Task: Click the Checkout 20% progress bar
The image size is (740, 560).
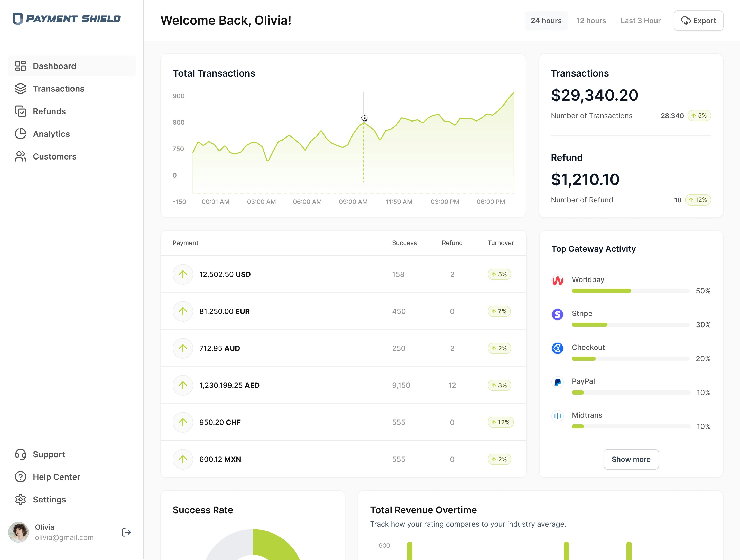Action: (631, 359)
